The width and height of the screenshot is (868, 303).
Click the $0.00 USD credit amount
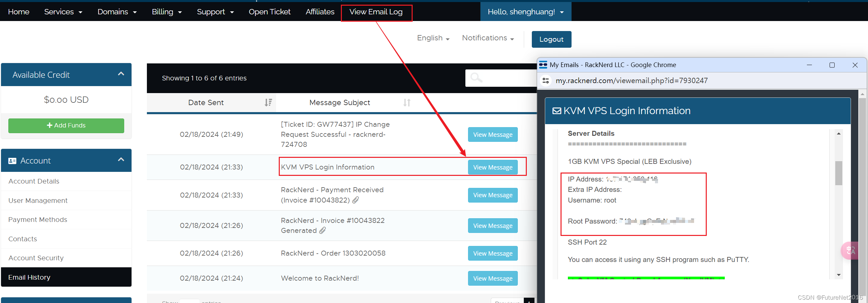[x=66, y=100]
